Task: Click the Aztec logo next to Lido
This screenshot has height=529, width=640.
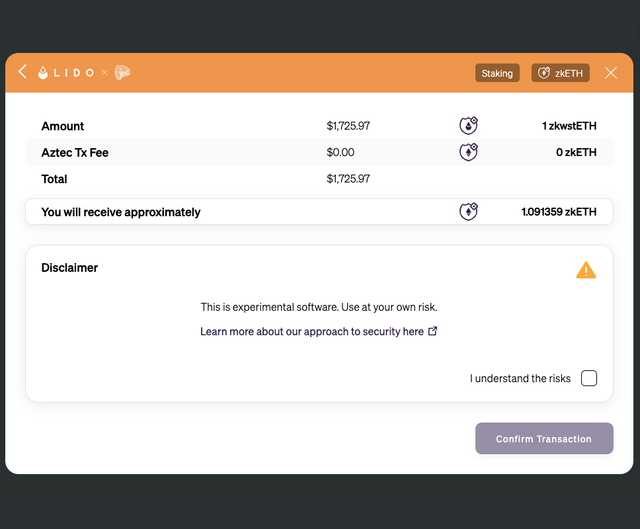Action: click(x=122, y=72)
